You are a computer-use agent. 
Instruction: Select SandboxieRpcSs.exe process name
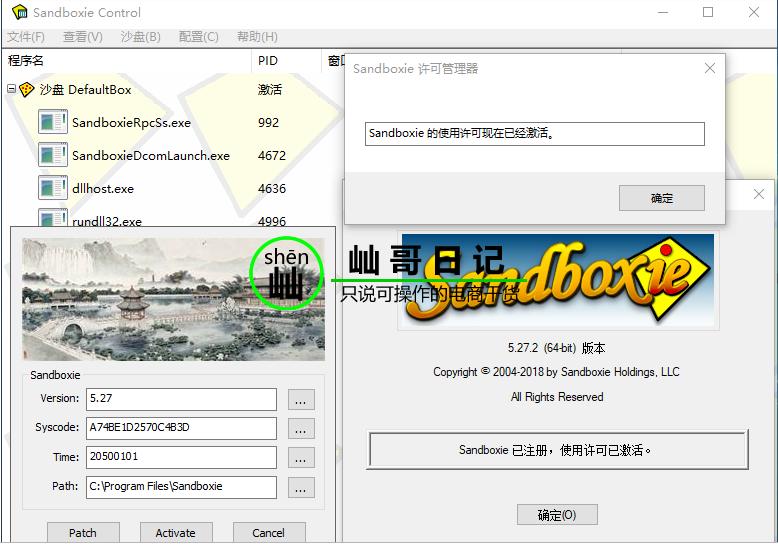[x=131, y=123]
